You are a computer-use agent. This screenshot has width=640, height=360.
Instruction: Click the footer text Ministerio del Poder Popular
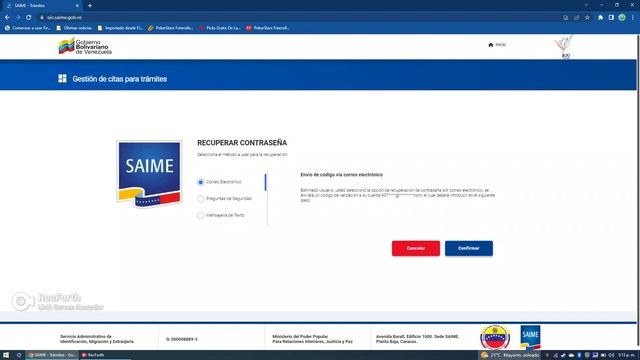point(300,337)
